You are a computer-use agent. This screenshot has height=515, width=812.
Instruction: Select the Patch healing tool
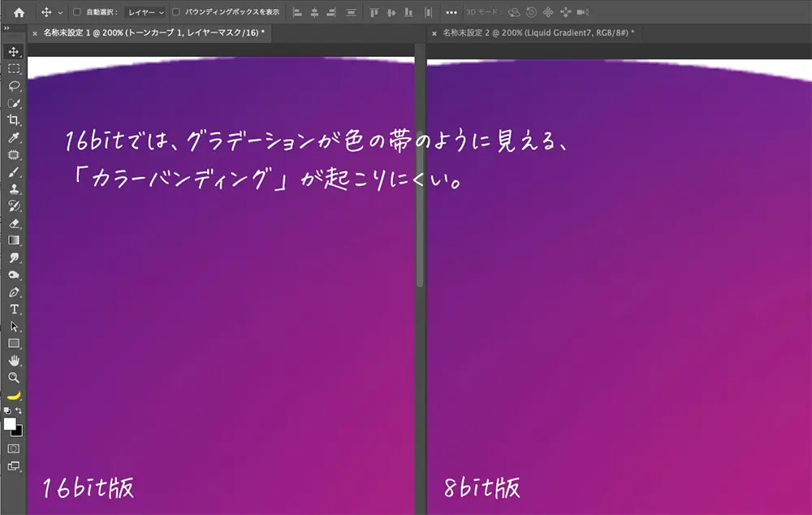pyautogui.click(x=14, y=154)
